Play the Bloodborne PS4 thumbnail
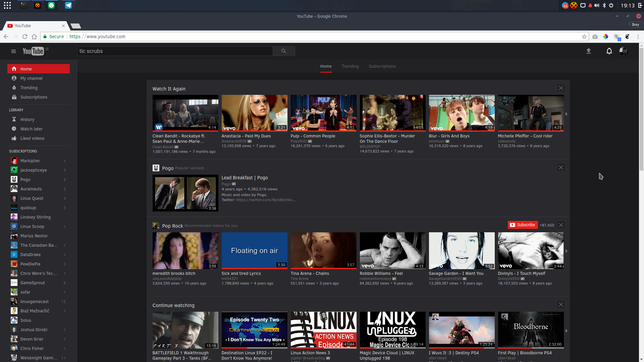This screenshot has height=362, width=644. click(x=531, y=330)
